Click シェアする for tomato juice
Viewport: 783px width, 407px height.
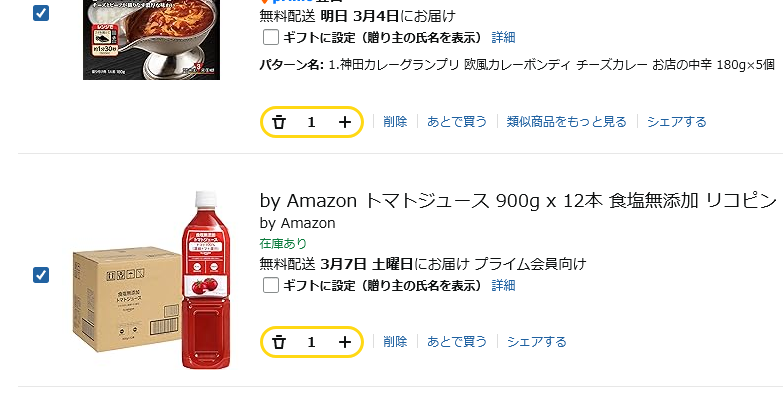tap(537, 342)
